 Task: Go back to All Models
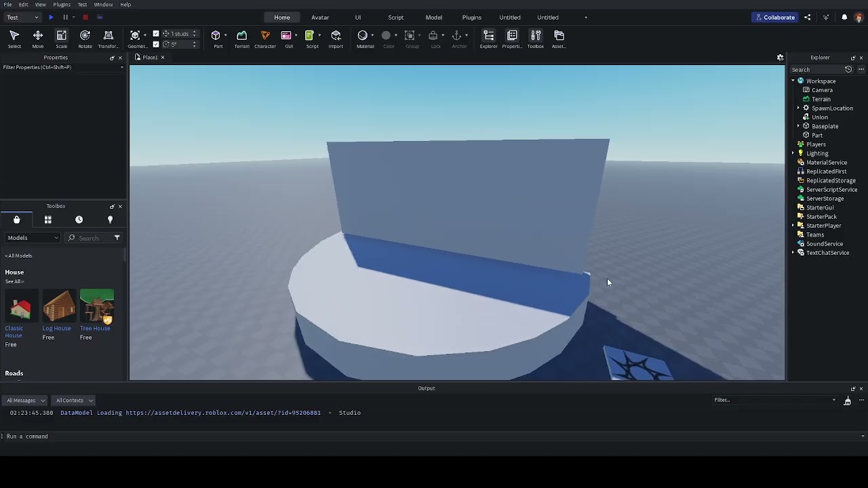[x=19, y=256]
